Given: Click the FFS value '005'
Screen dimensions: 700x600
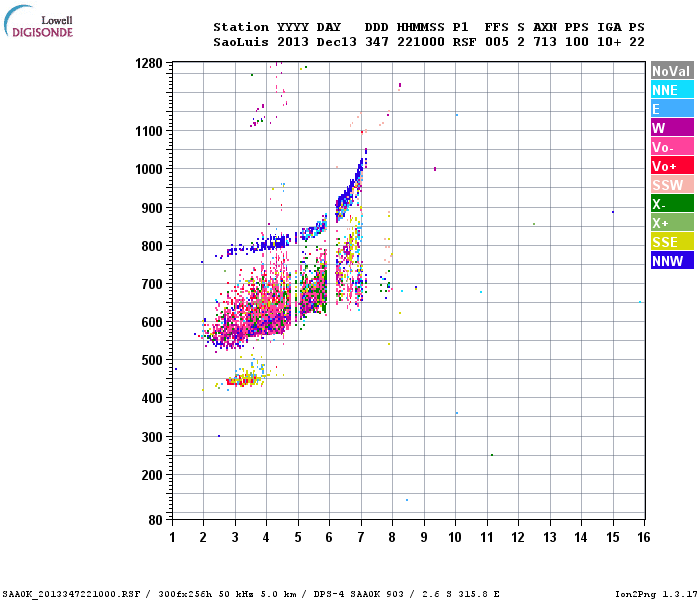Looking at the screenshot, I should 496,42.
